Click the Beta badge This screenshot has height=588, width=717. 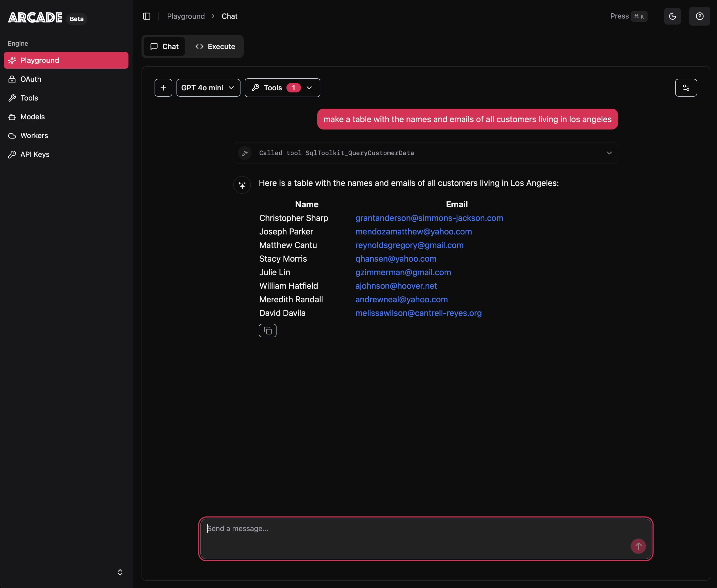77,19
